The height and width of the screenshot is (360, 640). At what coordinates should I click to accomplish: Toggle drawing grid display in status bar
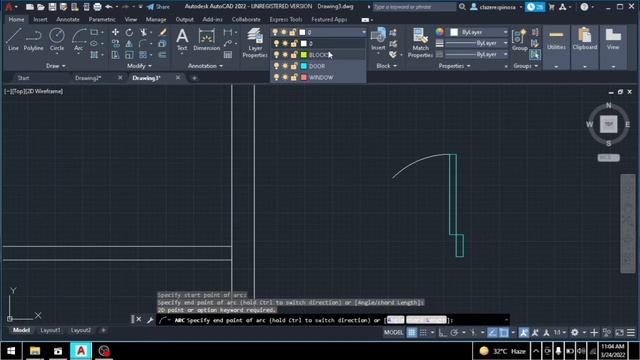(411, 333)
